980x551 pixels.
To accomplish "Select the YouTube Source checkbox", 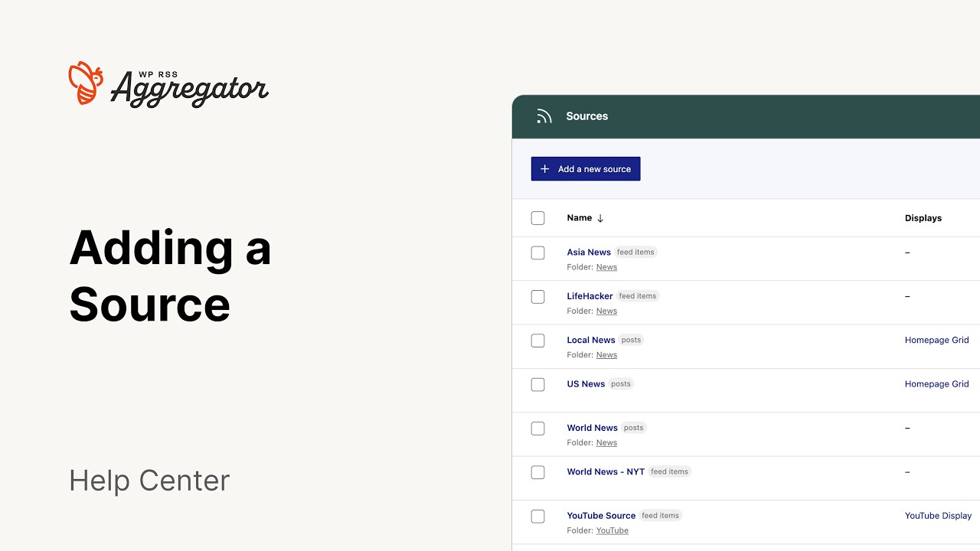I will pyautogui.click(x=538, y=516).
